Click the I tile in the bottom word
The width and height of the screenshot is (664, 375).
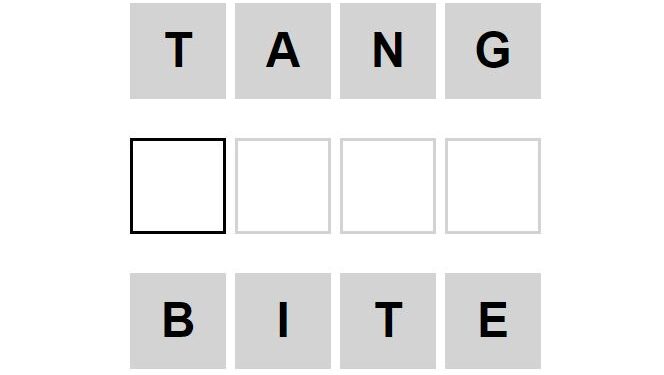pyautogui.click(x=283, y=321)
